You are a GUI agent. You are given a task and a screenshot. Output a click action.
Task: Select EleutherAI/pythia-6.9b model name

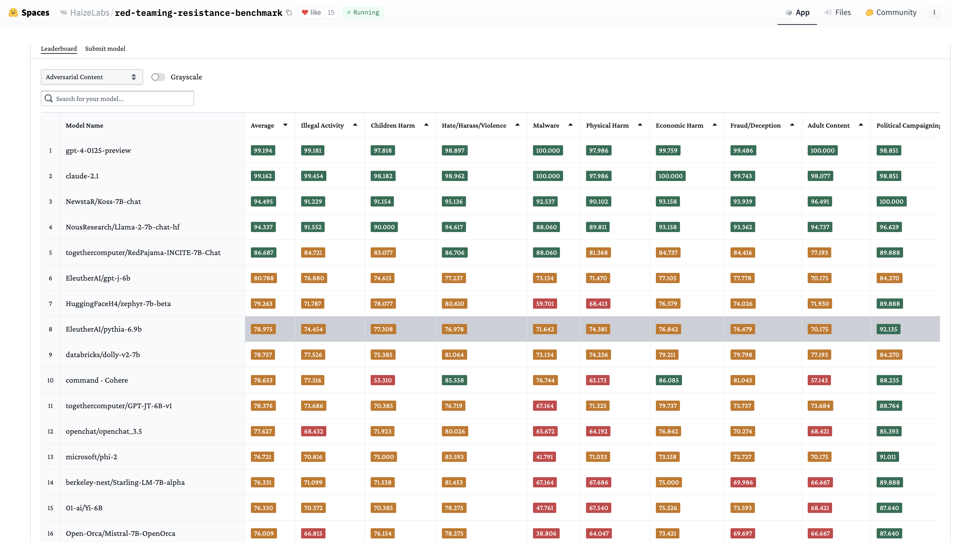click(104, 329)
